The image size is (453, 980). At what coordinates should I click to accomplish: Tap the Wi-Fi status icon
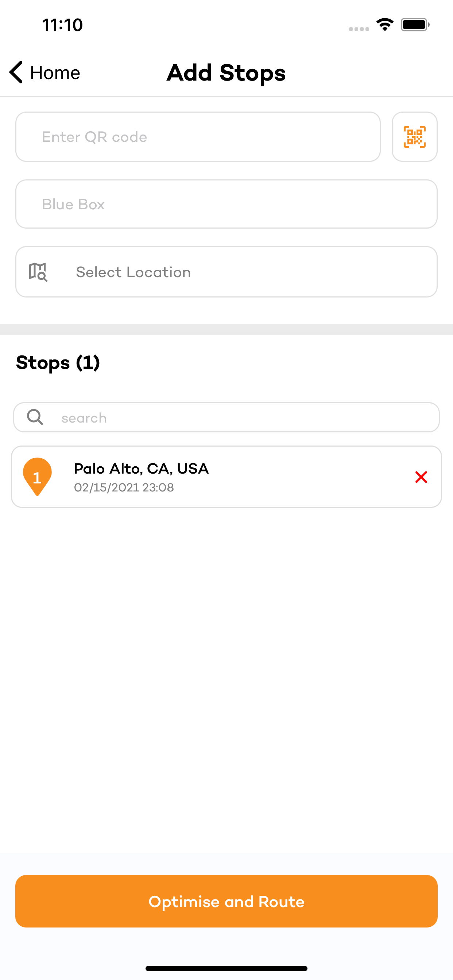click(x=385, y=25)
